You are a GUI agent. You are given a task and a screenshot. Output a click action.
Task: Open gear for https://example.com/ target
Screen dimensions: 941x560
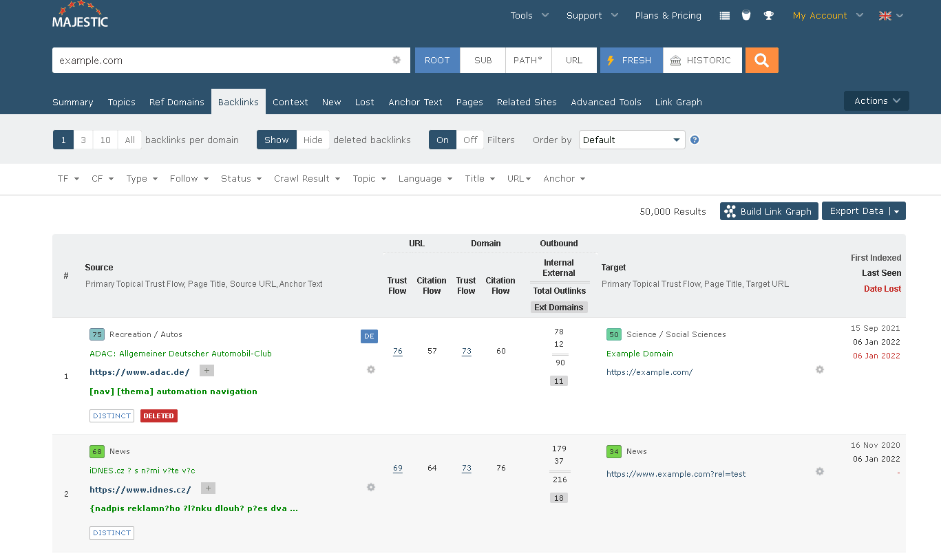(820, 369)
